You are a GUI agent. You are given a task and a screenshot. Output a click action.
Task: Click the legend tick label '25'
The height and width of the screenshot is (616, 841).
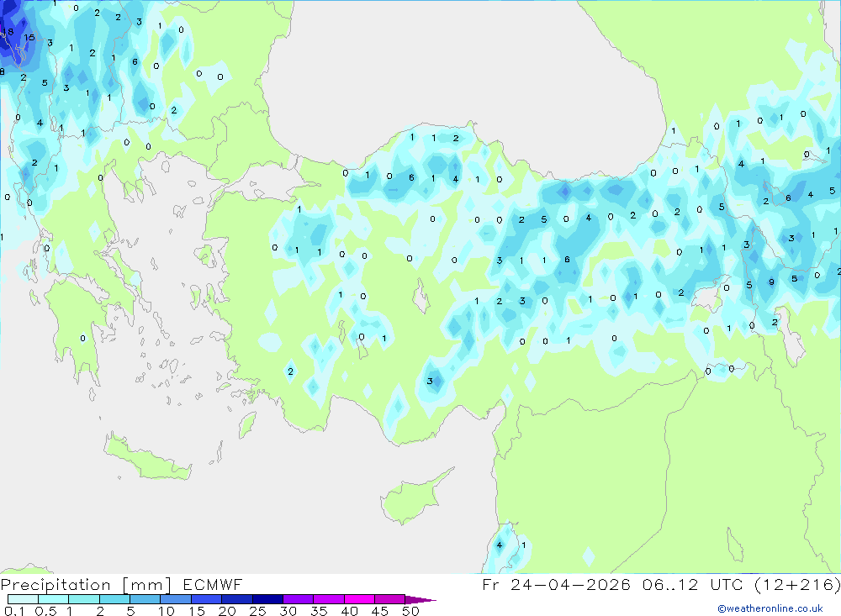(x=257, y=611)
